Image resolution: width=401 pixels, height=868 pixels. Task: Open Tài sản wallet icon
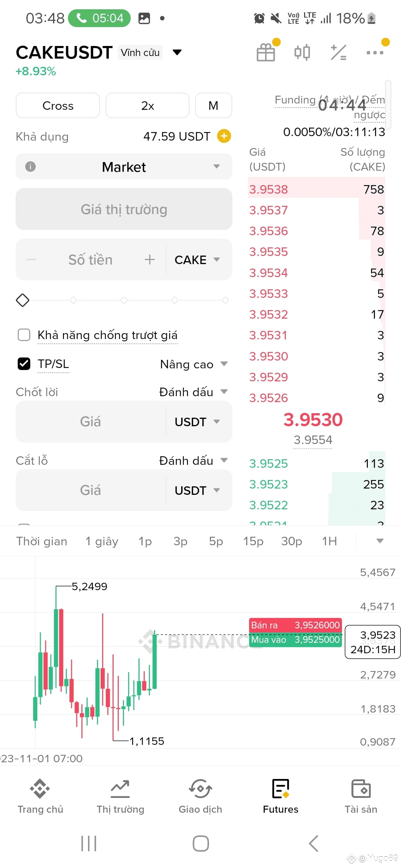pos(361,796)
